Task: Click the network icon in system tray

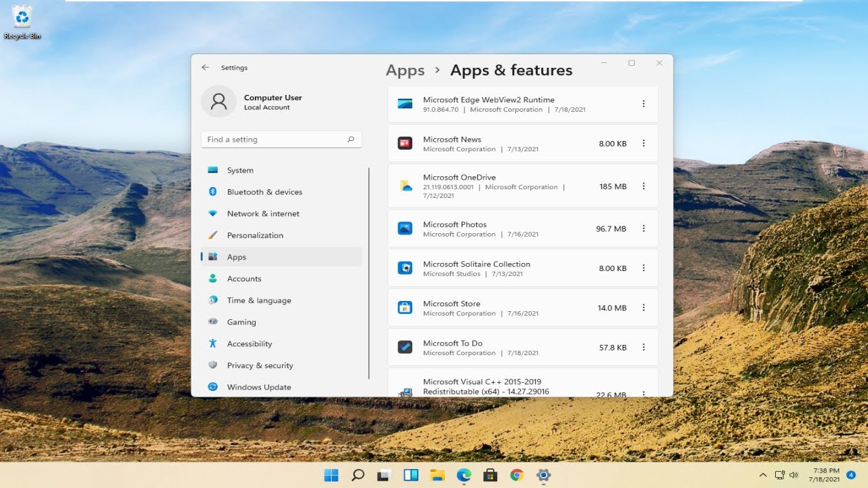Action: coord(780,475)
